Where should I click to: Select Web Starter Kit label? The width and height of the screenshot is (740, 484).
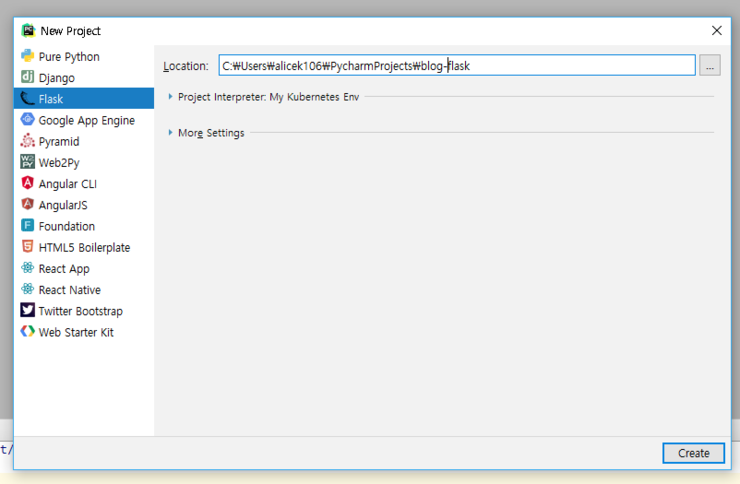[x=76, y=333]
